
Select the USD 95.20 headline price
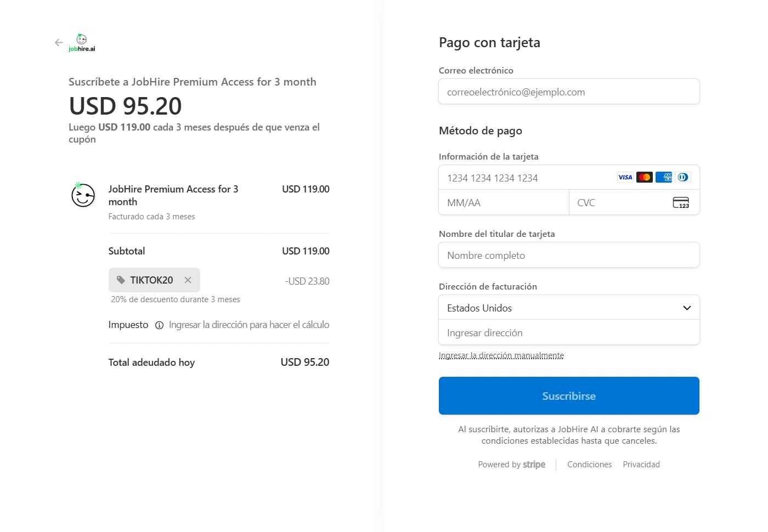coord(125,106)
